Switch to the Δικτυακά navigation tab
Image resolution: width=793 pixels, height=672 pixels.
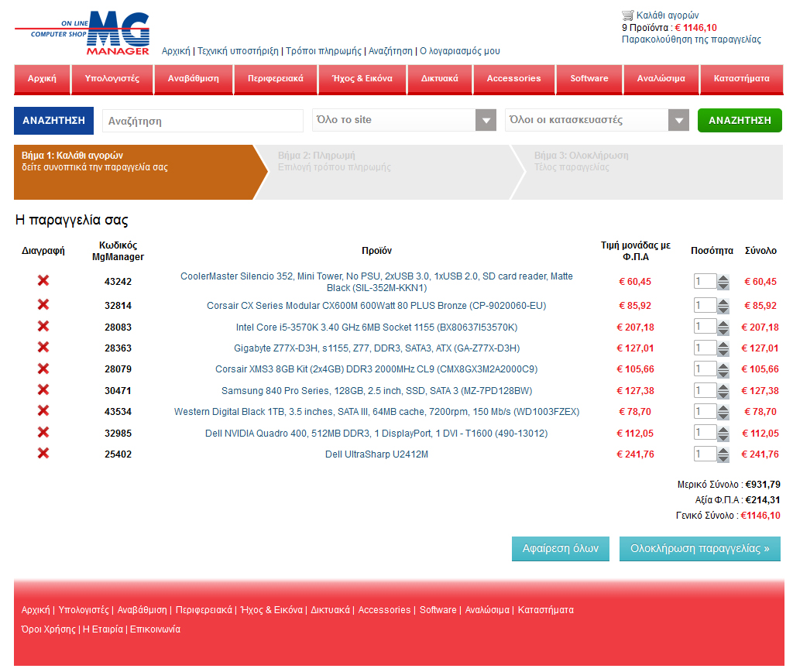(x=440, y=79)
